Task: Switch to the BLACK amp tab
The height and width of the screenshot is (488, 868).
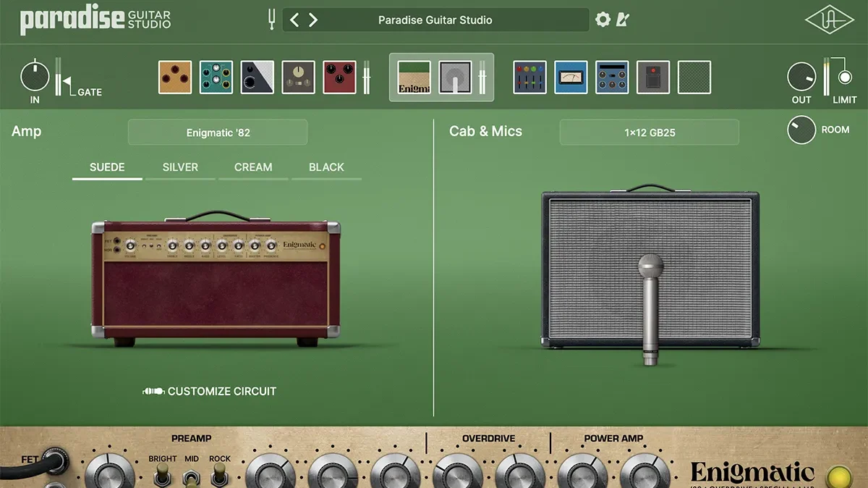Action: coord(326,167)
